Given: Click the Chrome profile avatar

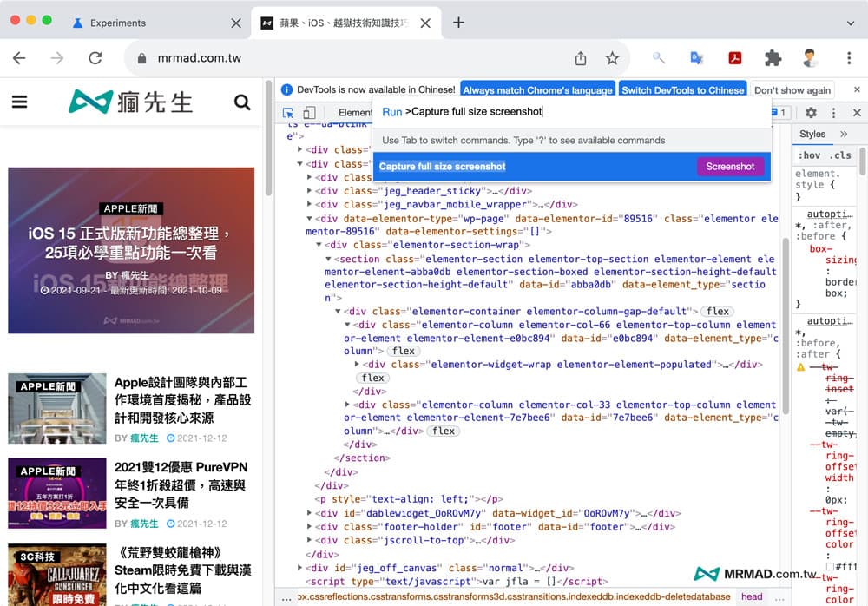Looking at the screenshot, I should (810, 58).
